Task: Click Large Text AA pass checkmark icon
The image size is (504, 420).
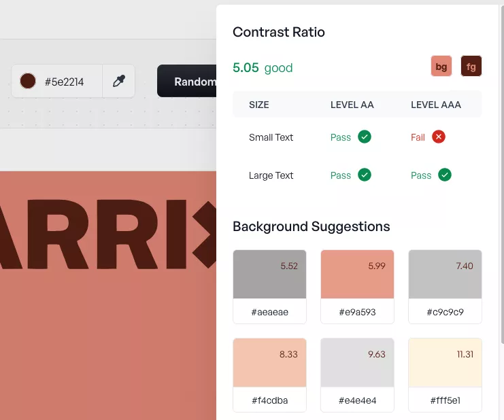Action: (365, 175)
